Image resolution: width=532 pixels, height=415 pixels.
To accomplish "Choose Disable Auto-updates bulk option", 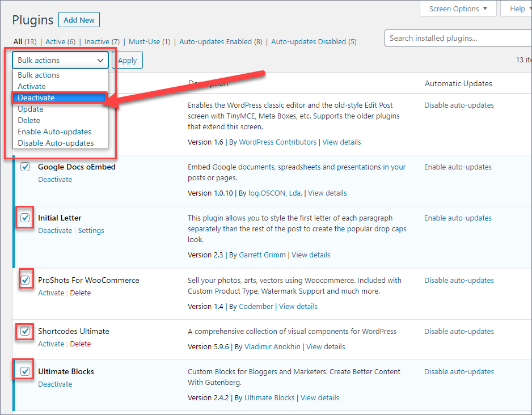I will click(60, 143).
